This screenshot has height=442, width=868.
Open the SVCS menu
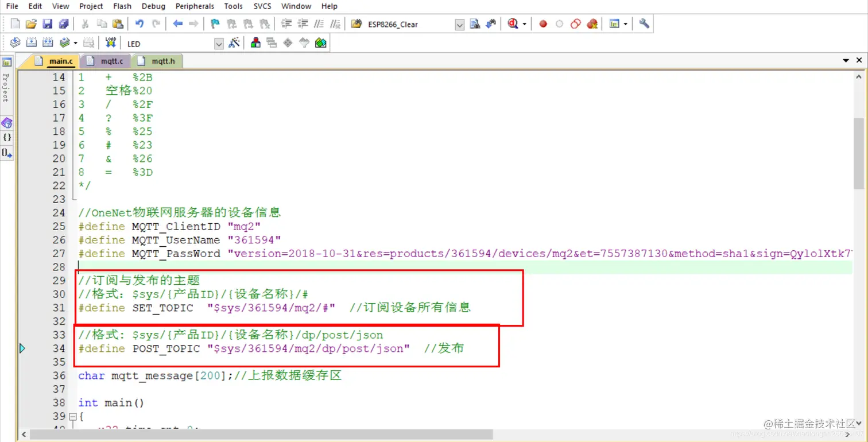[262, 6]
